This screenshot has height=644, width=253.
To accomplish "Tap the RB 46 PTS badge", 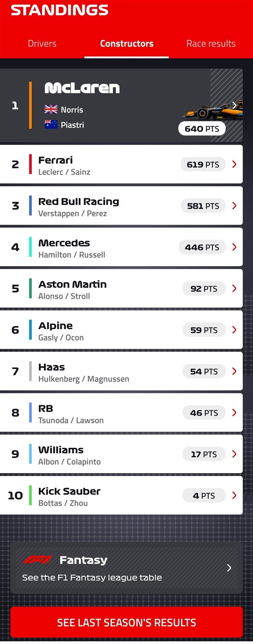I will [x=204, y=413].
